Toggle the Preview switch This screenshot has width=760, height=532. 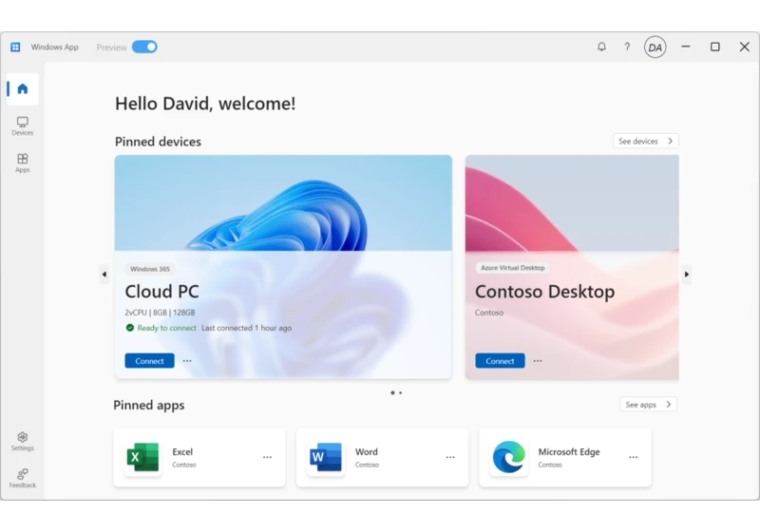click(x=144, y=47)
